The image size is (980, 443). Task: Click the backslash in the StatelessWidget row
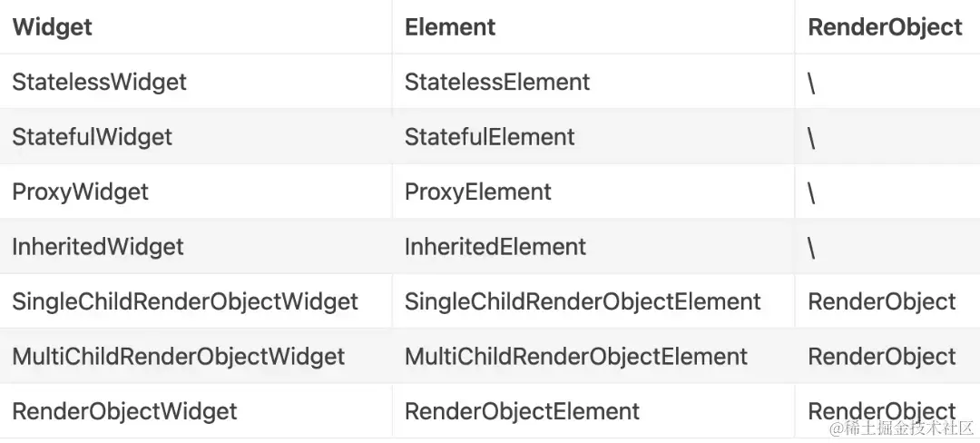(812, 84)
